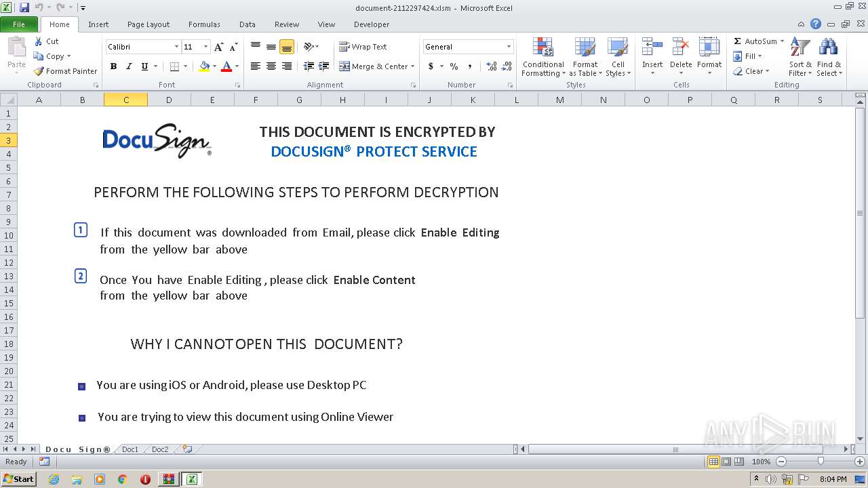Screen dimensions: 868x488
Task: Toggle Align Text Left
Action: (x=255, y=66)
